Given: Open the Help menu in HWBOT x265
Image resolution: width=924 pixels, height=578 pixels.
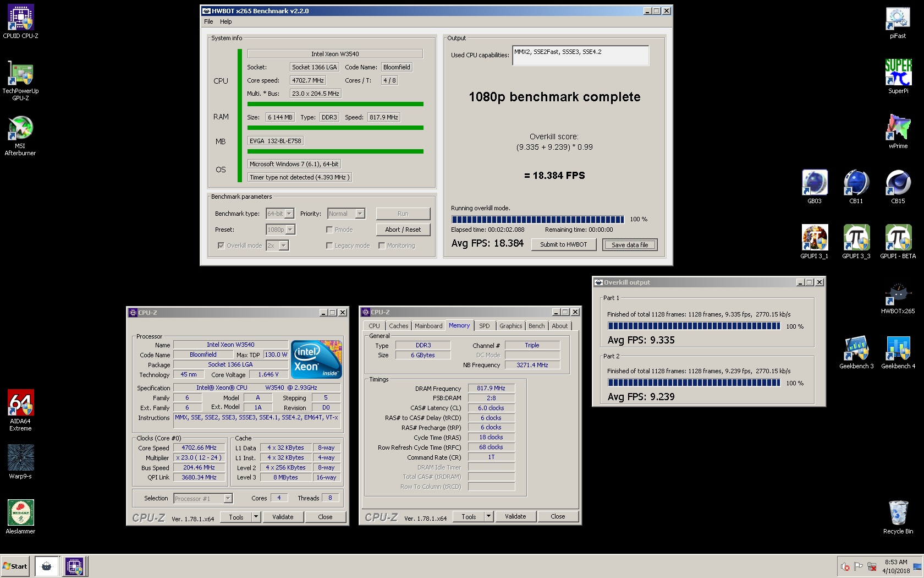Looking at the screenshot, I should 226,21.
